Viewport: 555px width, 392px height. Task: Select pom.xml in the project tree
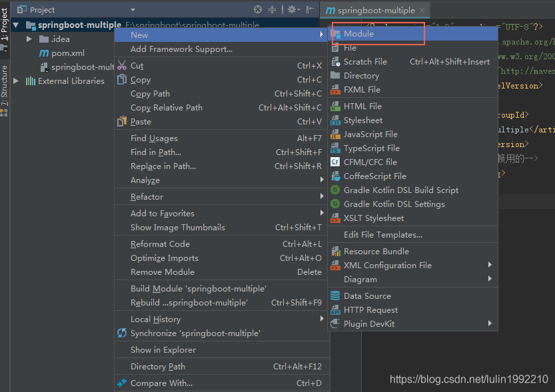point(67,53)
